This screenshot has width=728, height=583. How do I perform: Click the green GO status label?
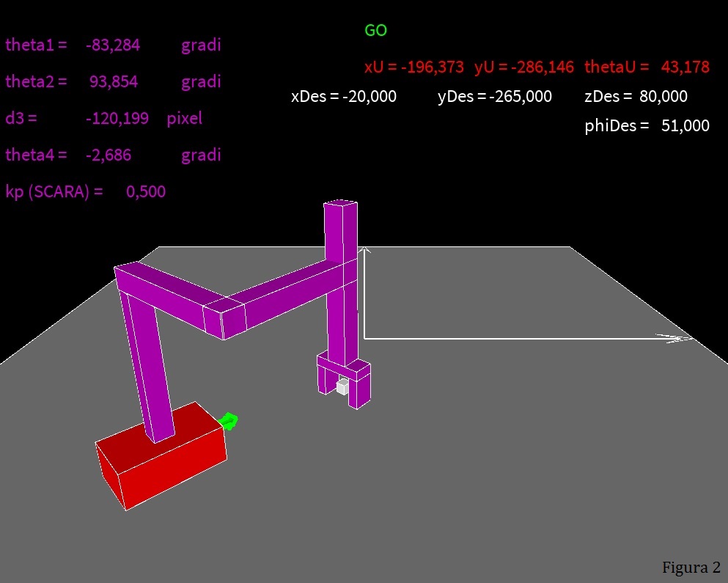pyautogui.click(x=375, y=31)
